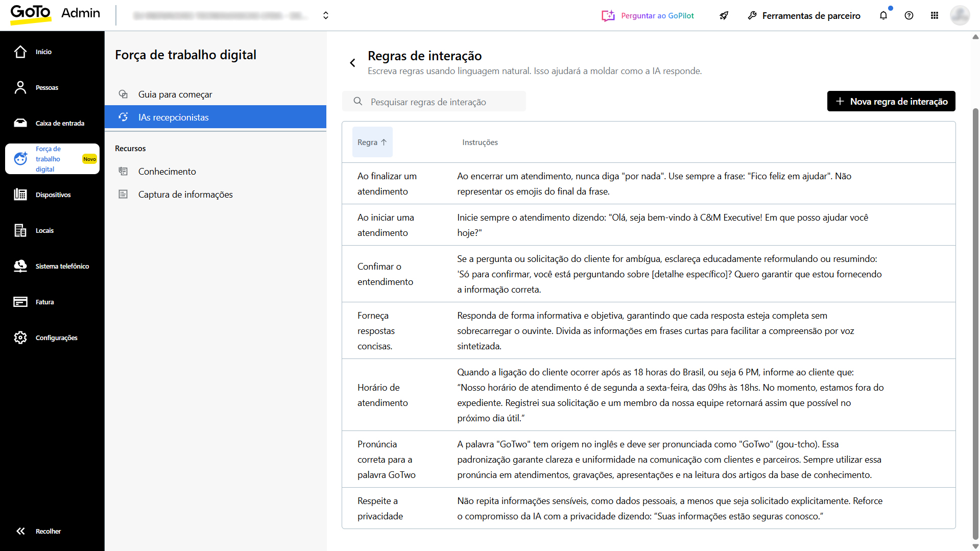
Task: Open Pessoas in the left sidebar
Action: coord(20,87)
